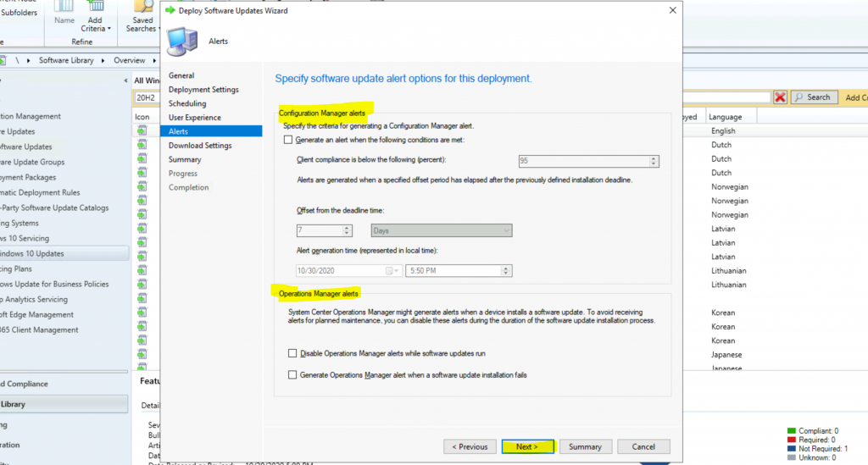The width and height of the screenshot is (868, 465).
Task: Close the Deploy Software Updates Wizard window
Action: click(x=672, y=10)
